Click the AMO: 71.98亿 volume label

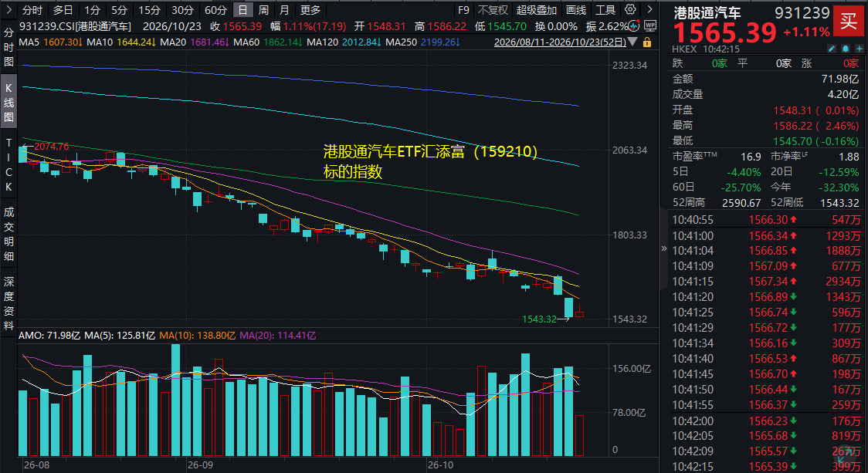49,335
